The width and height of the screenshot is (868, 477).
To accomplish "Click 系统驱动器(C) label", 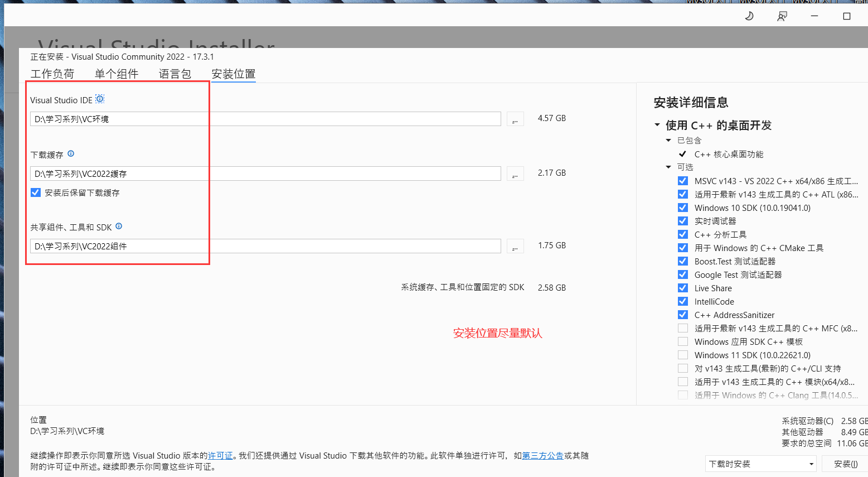I will point(808,421).
